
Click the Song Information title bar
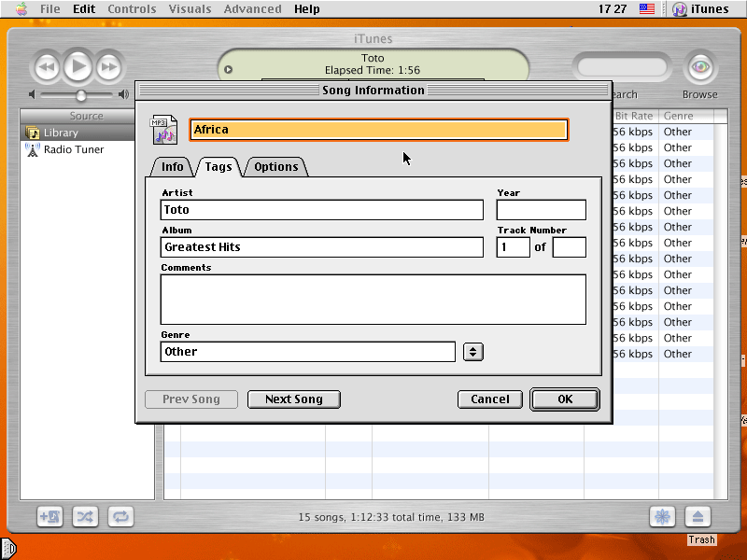(373, 91)
